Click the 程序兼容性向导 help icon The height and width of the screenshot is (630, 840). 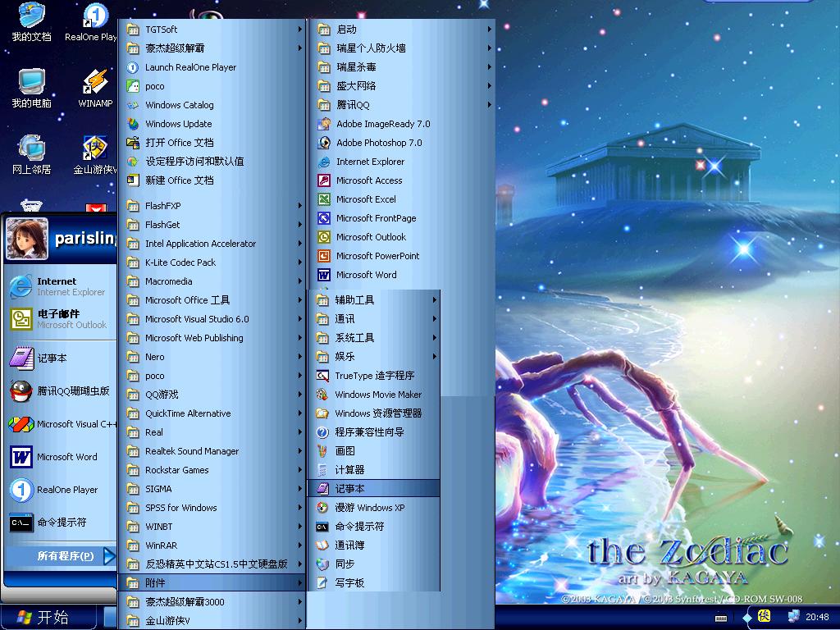coord(322,432)
